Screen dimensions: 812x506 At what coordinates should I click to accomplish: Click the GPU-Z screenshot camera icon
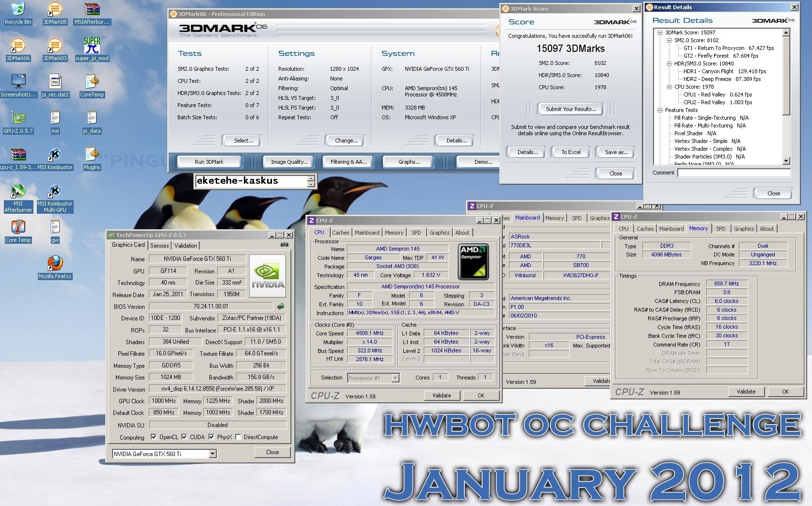(285, 245)
